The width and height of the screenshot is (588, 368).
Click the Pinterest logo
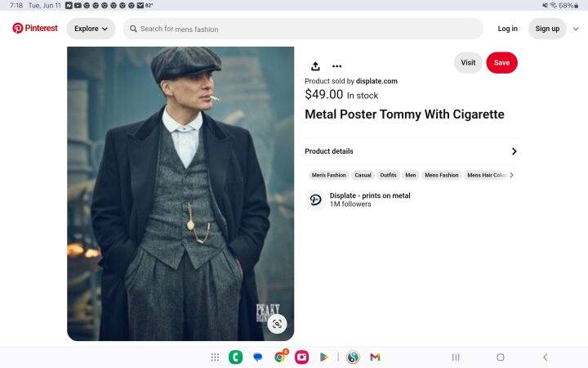35,28
